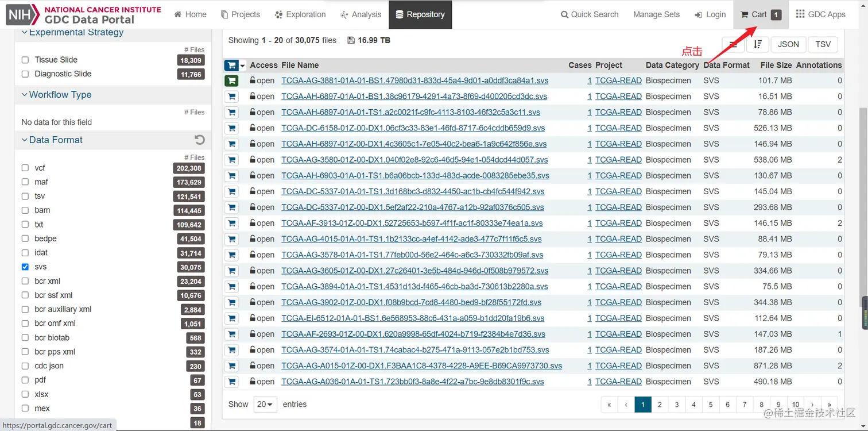This screenshot has width=868, height=431.
Task: Add TCGA-AG-A036-01A file to cart
Action: [231, 382]
